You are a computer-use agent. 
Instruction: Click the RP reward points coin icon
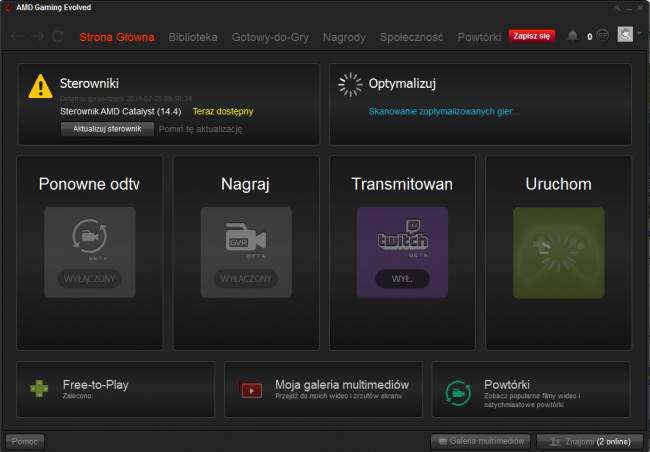[x=602, y=36]
